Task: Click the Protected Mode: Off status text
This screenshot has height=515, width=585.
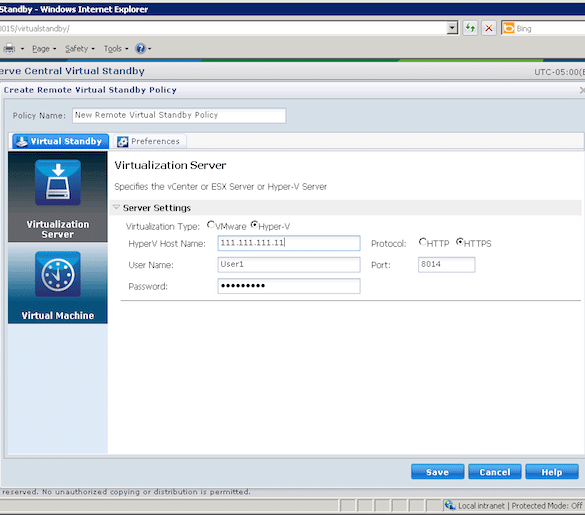Action: [x=547, y=505]
